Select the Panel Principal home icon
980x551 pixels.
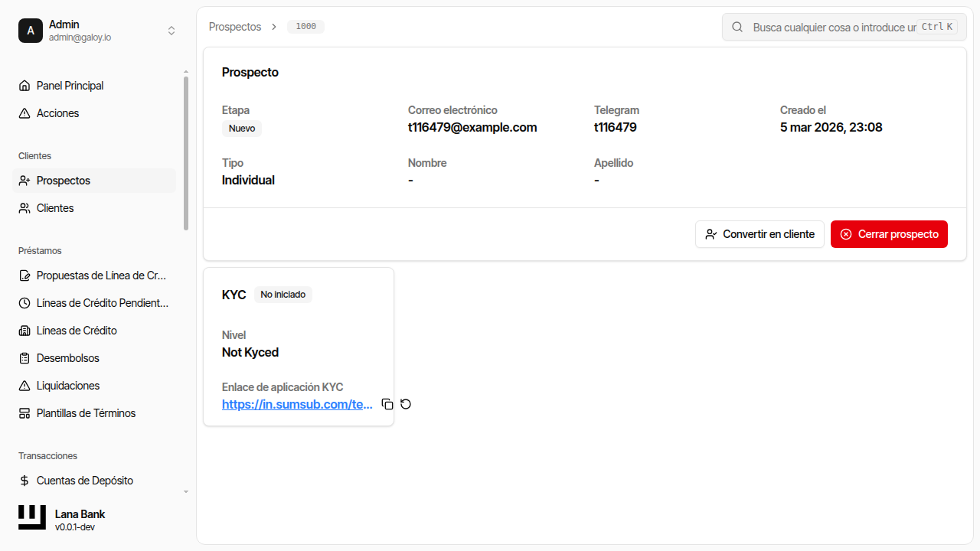point(24,85)
